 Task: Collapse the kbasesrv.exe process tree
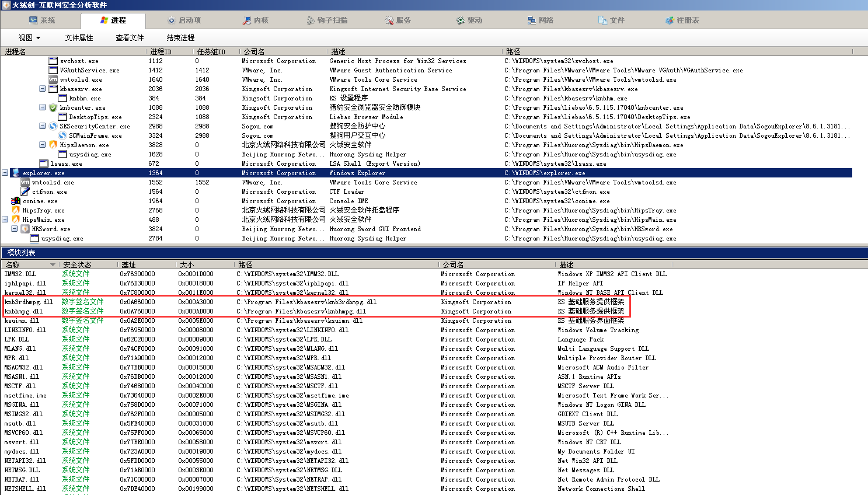(42, 89)
